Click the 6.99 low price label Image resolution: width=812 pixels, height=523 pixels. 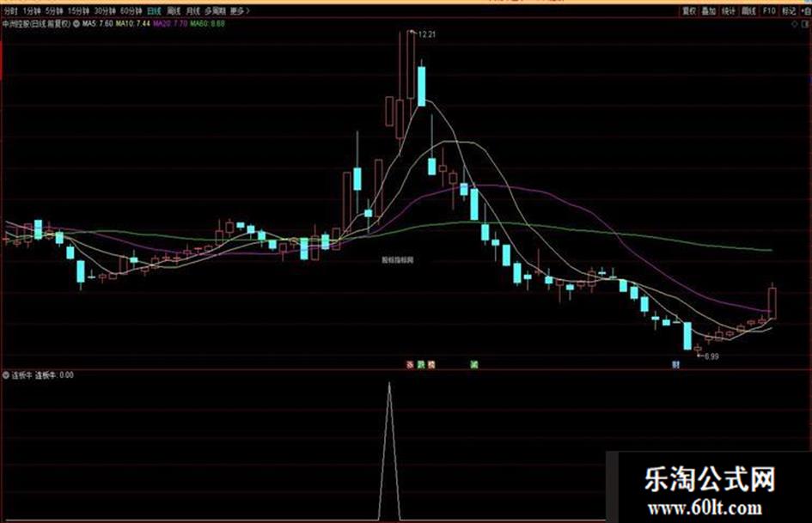[711, 356]
